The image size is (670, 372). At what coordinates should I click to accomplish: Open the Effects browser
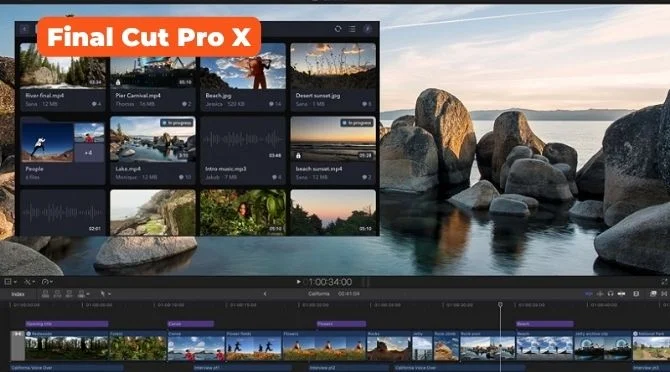(x=653, y=294)
